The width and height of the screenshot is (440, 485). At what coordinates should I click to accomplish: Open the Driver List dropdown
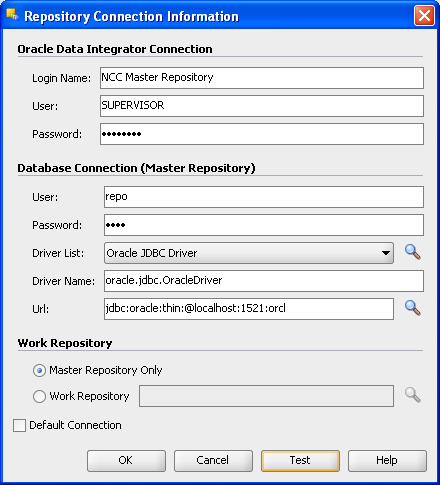(x=249, y=253)
